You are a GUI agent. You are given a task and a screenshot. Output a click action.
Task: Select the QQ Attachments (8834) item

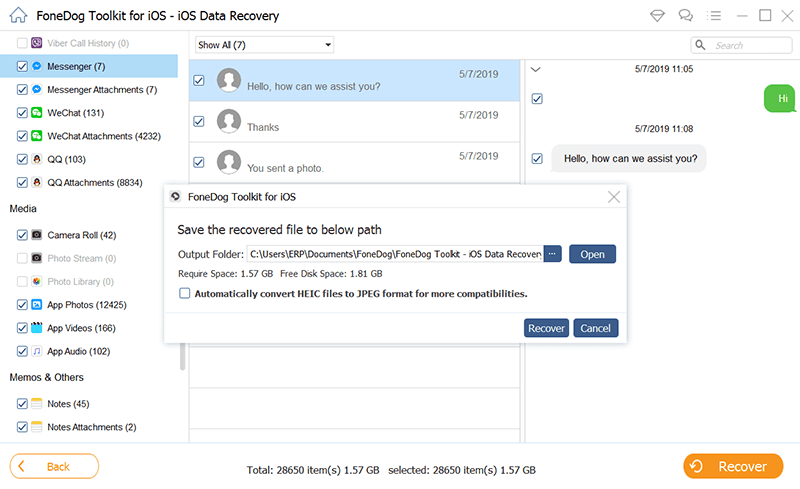(95, 183)
